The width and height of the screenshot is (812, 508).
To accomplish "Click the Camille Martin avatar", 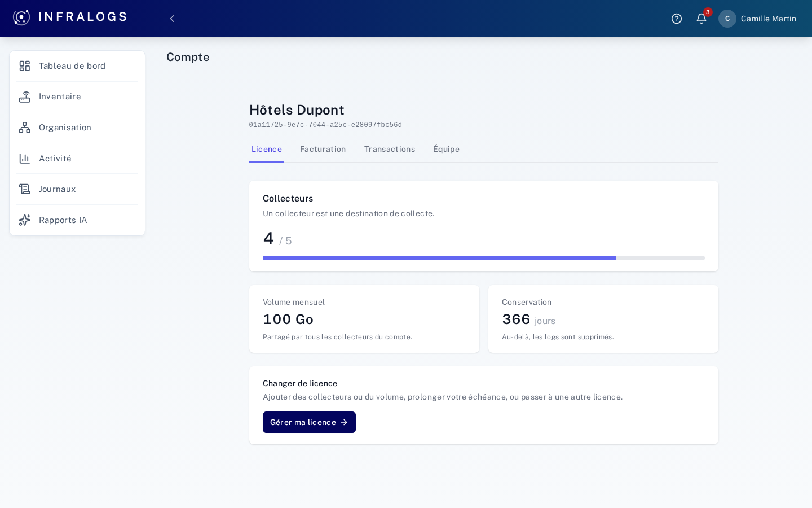I will pos(727,19).
